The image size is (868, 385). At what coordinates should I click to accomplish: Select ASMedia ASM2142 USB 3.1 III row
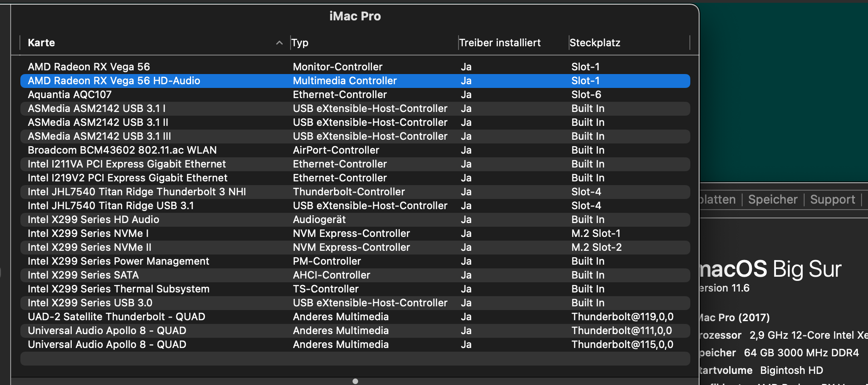[355, 136]
